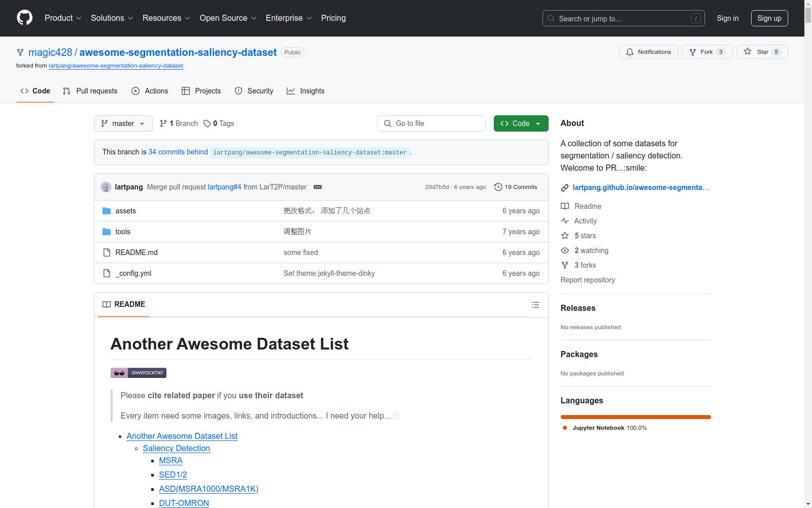Open the DUT-OMRON contents link

point(184,503)
